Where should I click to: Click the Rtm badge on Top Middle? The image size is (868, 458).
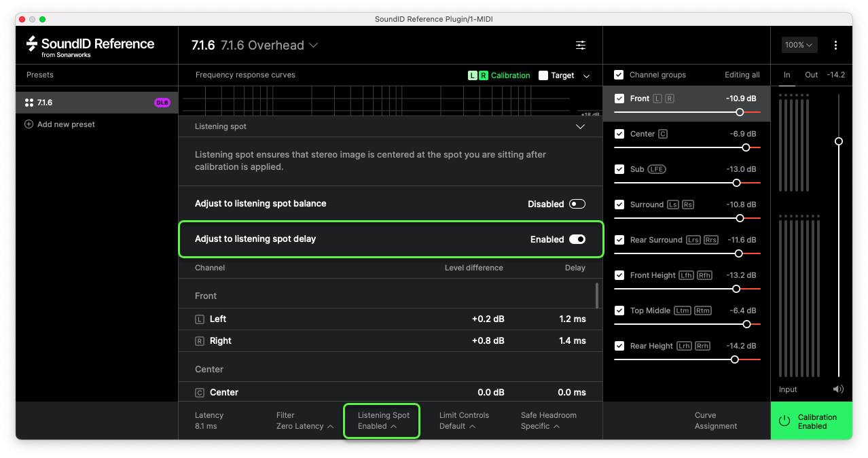702,311
